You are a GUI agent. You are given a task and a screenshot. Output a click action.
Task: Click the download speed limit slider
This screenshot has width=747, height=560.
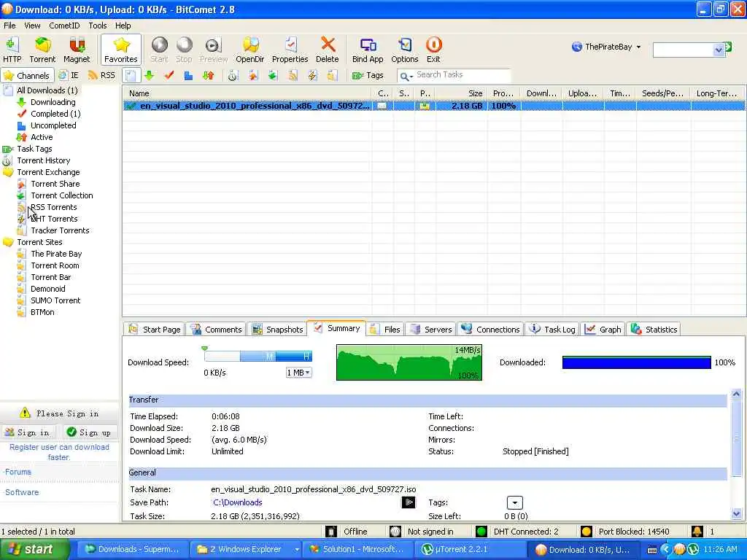pos(258,356)
